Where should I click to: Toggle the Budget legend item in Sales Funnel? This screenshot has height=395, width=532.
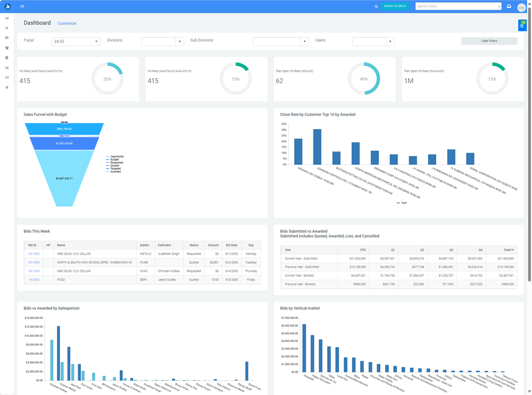pyautogui.click(x=113, y=159)
